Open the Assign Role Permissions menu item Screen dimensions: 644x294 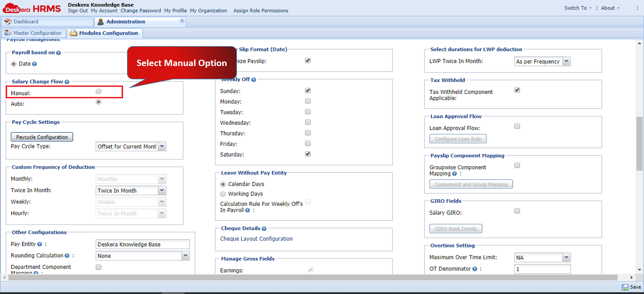(260, 11)
